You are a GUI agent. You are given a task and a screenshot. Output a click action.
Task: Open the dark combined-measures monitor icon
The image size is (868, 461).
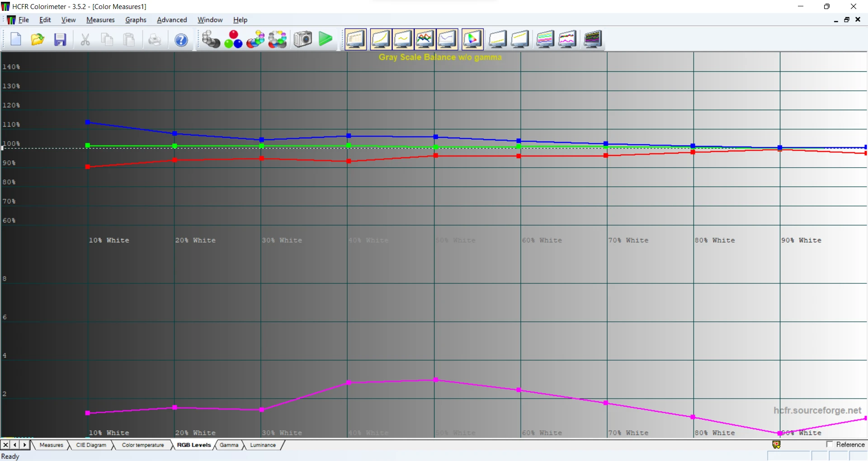tap(593, 39)
